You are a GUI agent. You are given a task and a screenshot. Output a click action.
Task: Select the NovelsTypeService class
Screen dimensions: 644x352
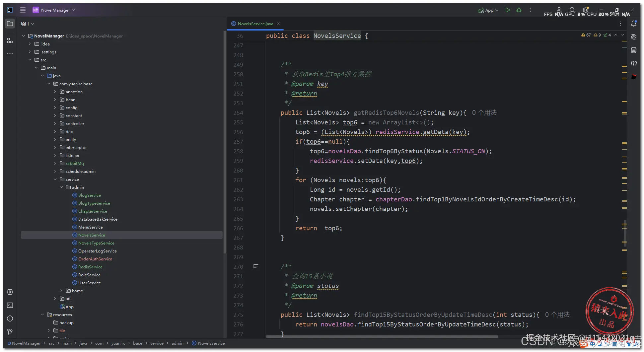point(96,243)
